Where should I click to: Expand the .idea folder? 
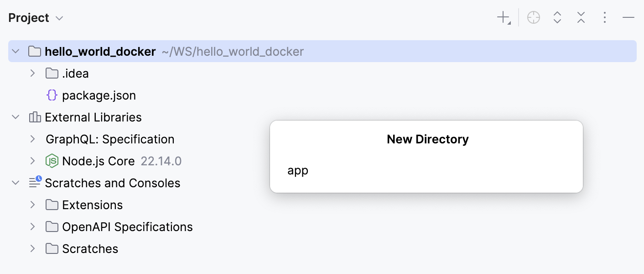32,73
